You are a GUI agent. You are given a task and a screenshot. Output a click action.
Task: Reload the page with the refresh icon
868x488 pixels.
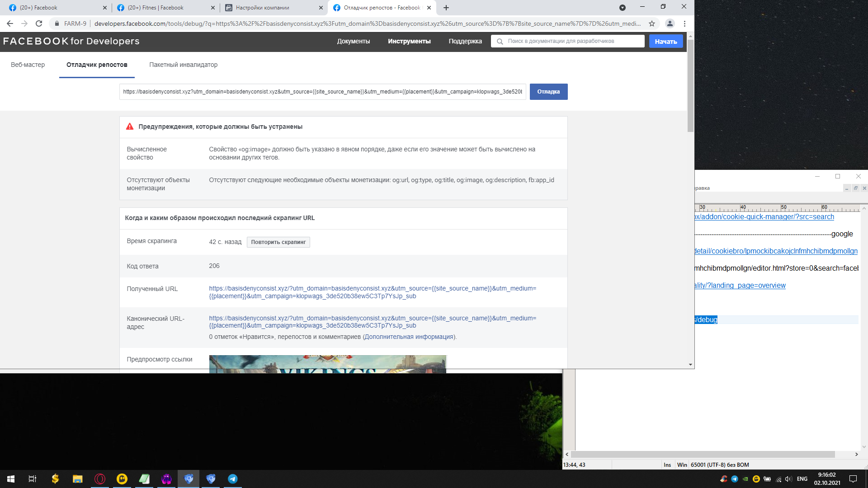[x=39, y=23]
